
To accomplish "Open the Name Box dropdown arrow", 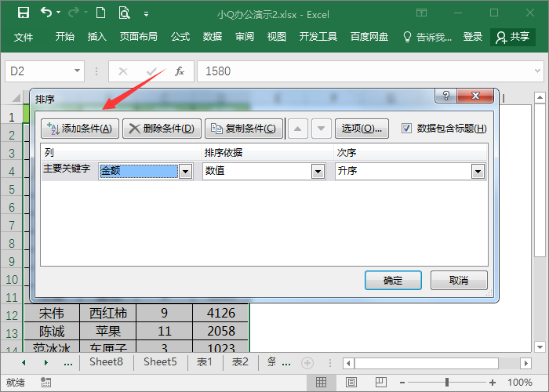I will coord(78,71).
